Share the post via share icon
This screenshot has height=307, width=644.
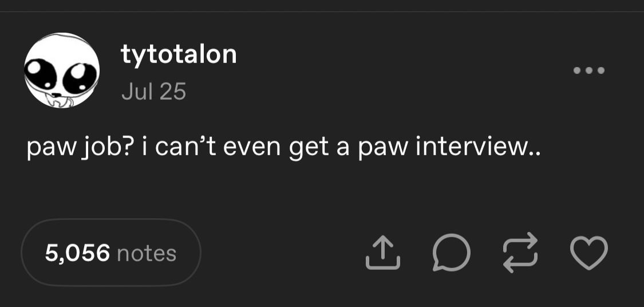click(x=382, y=252)
